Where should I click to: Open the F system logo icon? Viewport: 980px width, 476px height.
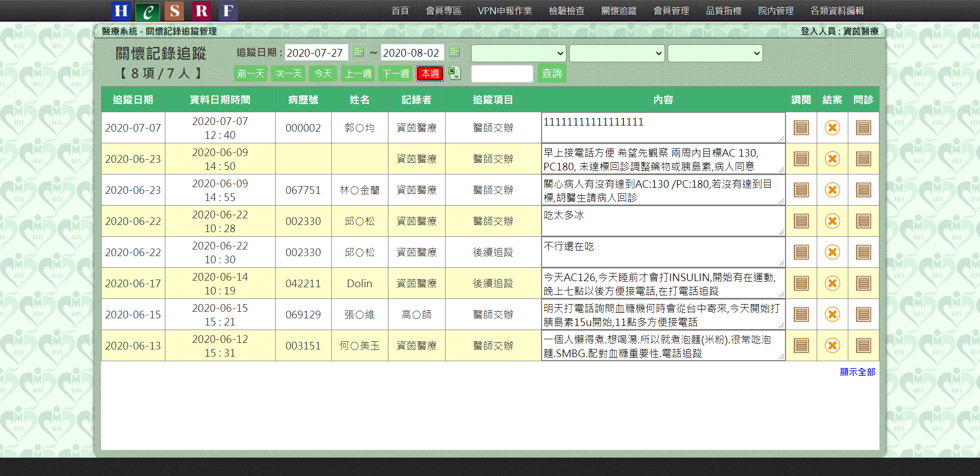(228, 11)
